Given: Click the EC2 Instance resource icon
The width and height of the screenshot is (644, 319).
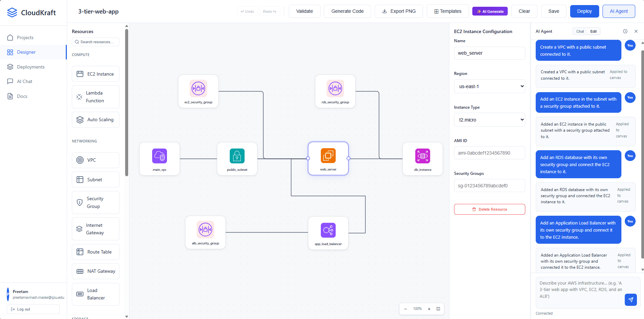Looking at the screenshot, I should tap(80, 74).
